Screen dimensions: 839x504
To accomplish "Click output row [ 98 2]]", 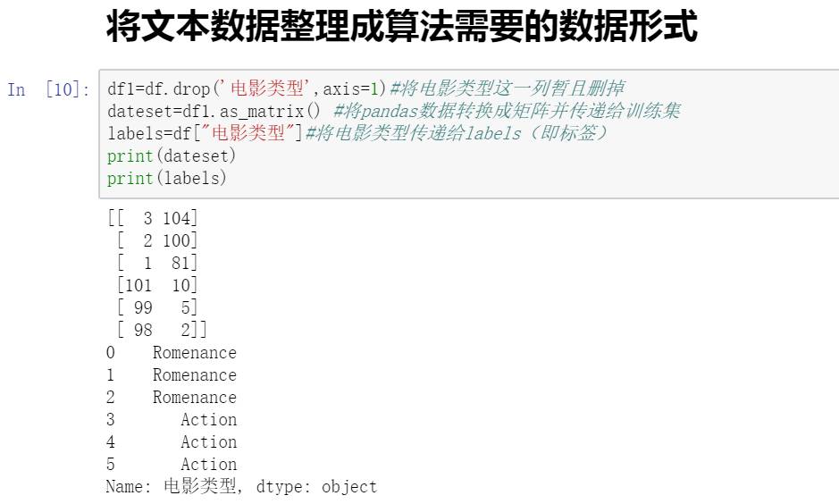I will point(162,330).
